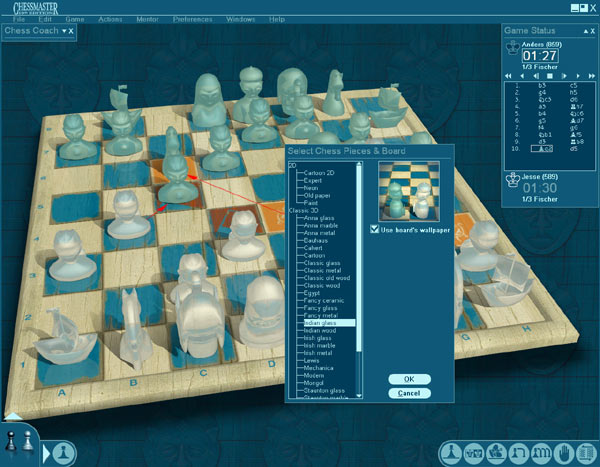The width and height of the screenshot is (600, 467).
Task: Click the two pawns icon in the bottom-left corner
Action: pos(19,441)
